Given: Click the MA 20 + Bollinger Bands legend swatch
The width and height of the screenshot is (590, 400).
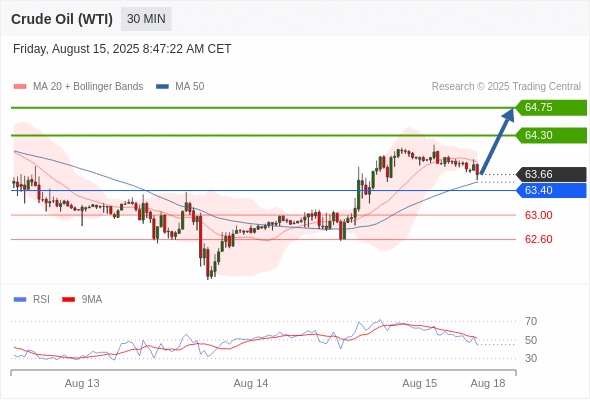Looking at the screenshot, I should tap(20, 87).
